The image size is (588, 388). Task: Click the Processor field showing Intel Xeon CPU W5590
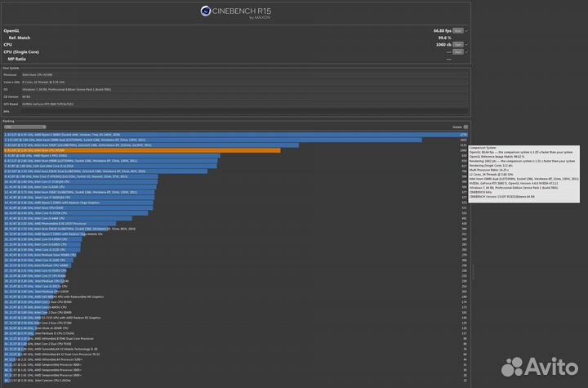point(244,75)
